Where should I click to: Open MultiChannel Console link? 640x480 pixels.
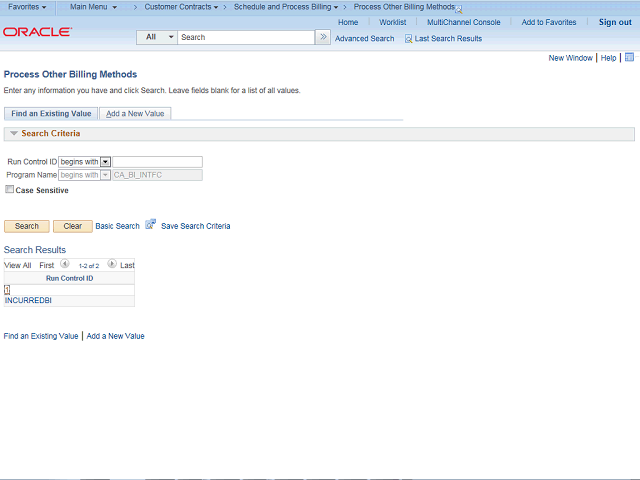tap(464, 22)
